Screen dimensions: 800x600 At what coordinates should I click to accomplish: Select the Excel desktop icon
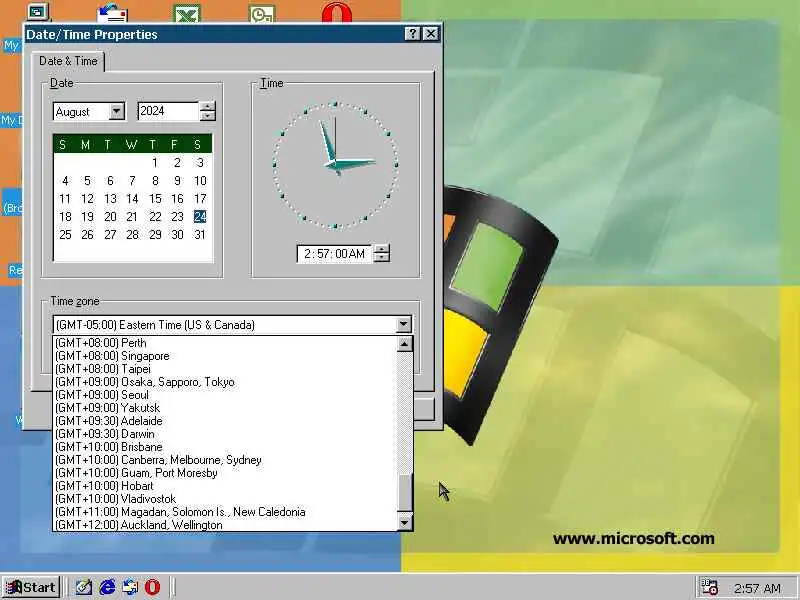pos(187,13)
